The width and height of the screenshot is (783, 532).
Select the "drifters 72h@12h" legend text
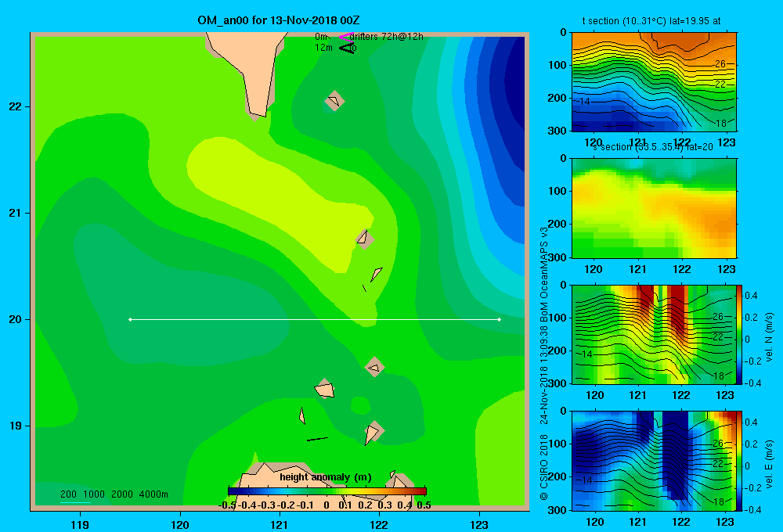pyautogui.click(x=387, y=37)
